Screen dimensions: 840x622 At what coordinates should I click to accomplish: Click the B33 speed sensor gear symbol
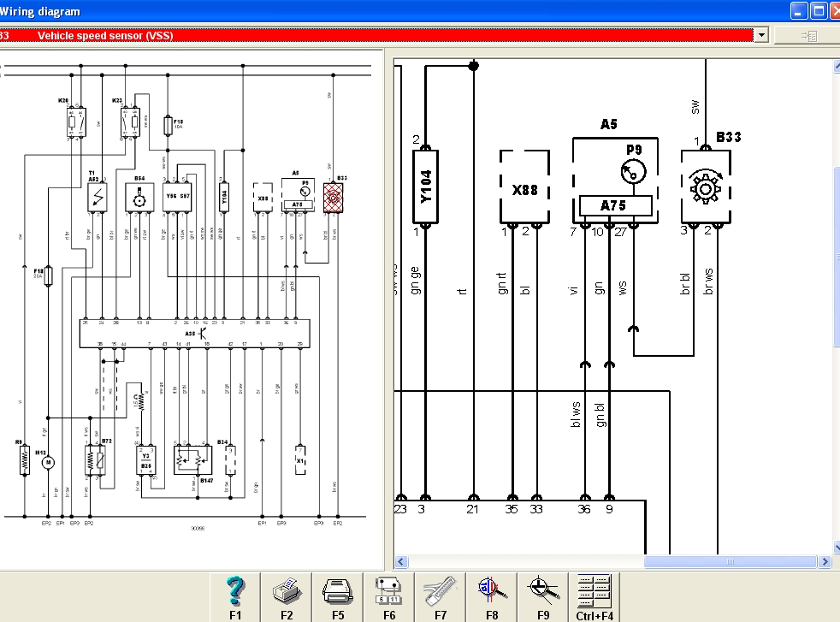(706, 187)
